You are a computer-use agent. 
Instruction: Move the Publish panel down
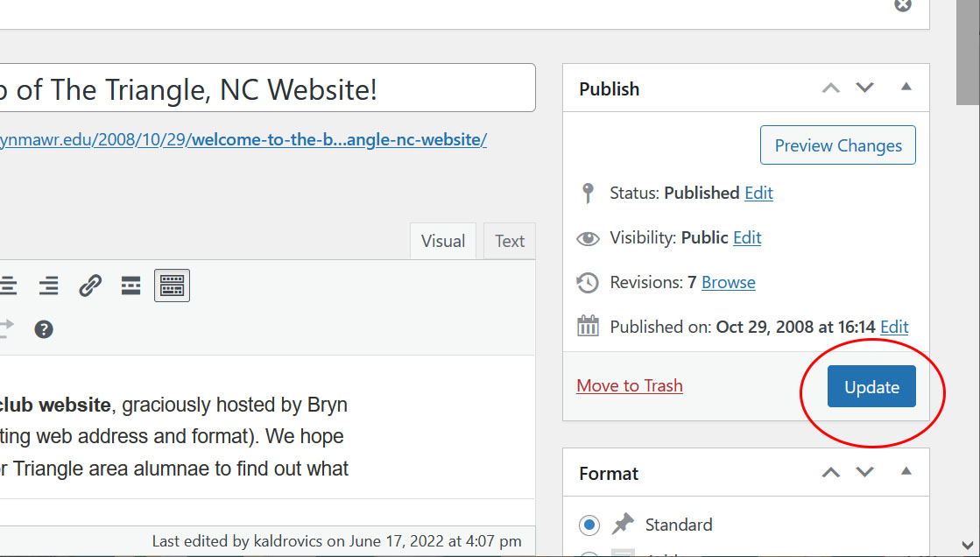[864, 88]
